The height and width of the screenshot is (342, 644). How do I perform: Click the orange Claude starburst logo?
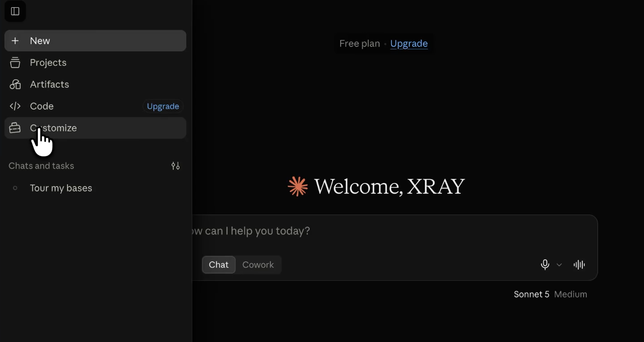[297, 187]
